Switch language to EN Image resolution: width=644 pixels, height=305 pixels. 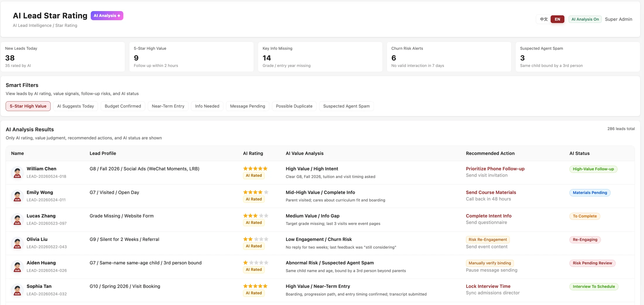point(557,19)
